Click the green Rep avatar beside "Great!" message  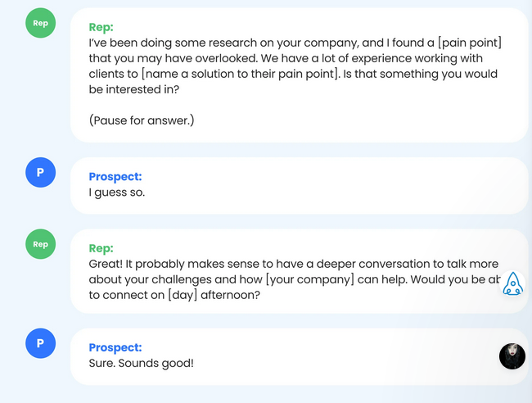point(40,243)
